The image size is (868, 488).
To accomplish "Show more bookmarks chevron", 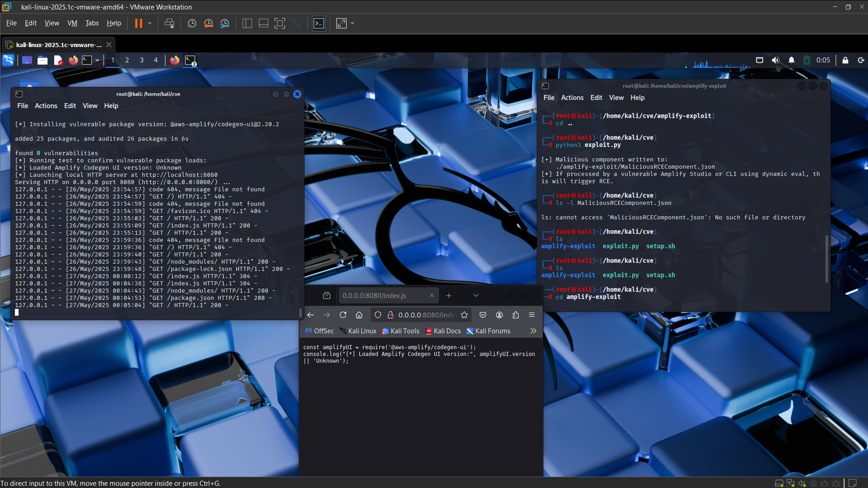I will (x=534, y=331).
